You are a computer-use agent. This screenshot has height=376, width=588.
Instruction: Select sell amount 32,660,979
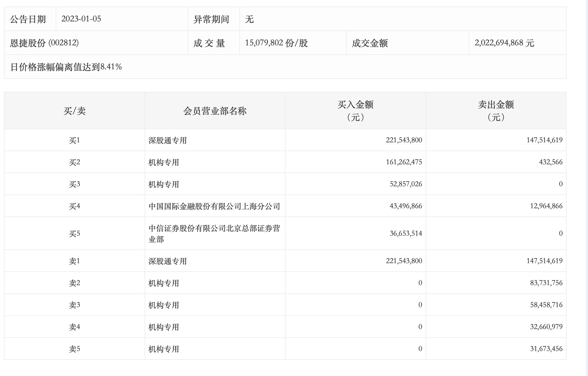point(546,327)
